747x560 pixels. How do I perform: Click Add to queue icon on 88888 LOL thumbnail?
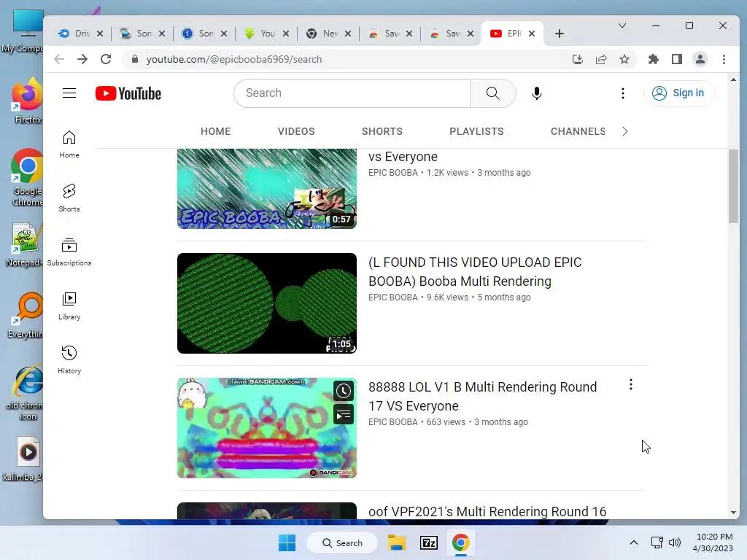click(x=344, y=415)
